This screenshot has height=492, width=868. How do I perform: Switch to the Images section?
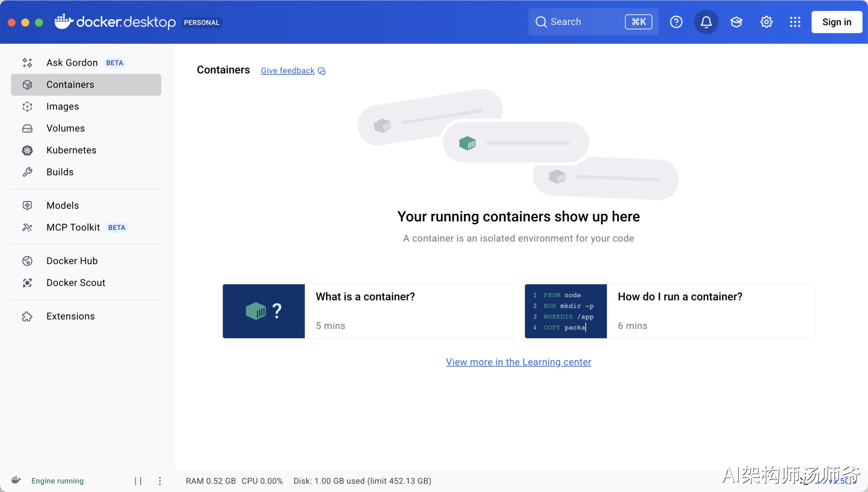62,106
